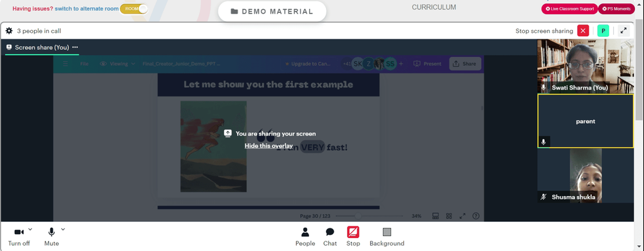Stop screen sharing with red X button

[x=583, y=31]
